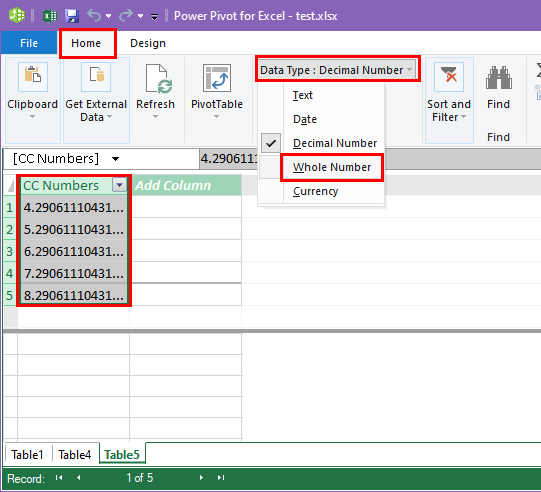Click the Find binoculars icon
Screen dimensions: 541x492
[x=499, y=77]
